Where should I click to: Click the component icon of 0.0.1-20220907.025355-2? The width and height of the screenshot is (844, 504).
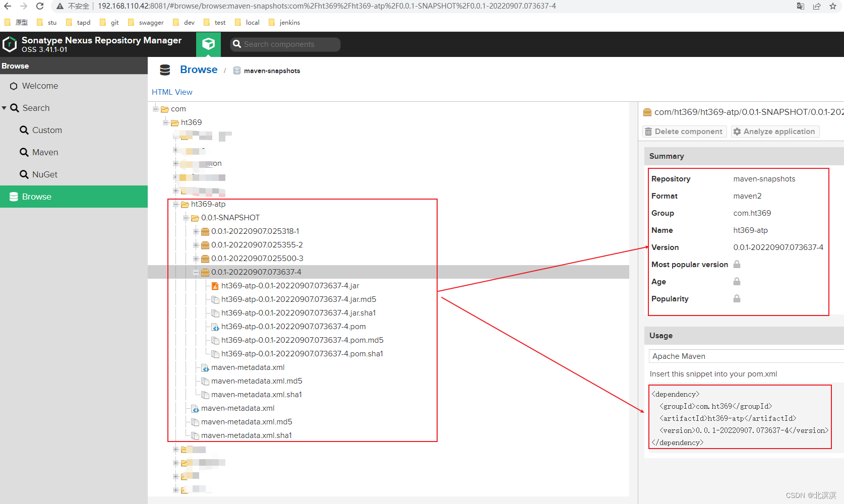pyautogui.click(x=205, y=245)
